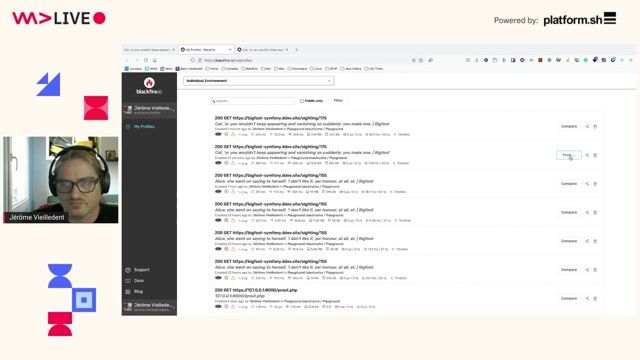
Task: Switch to the third browser tab
Action: pyautogui.click(x=263, y=50)
